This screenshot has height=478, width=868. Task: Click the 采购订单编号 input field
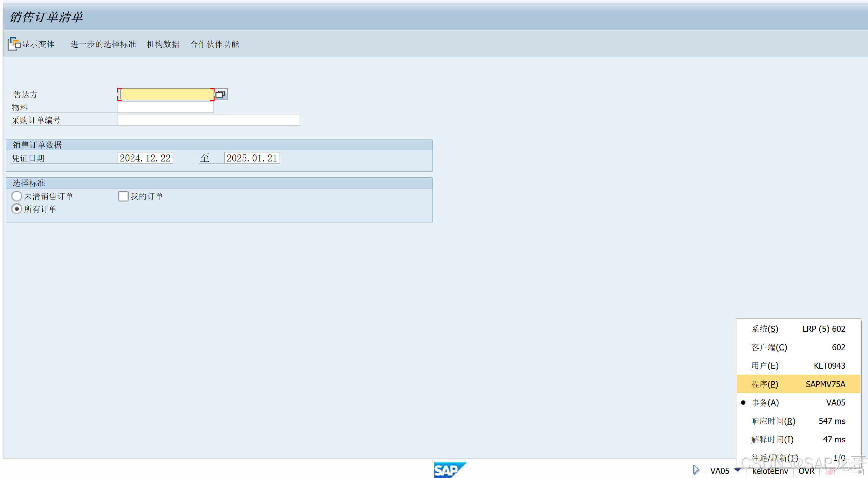(x=208, y=120)
